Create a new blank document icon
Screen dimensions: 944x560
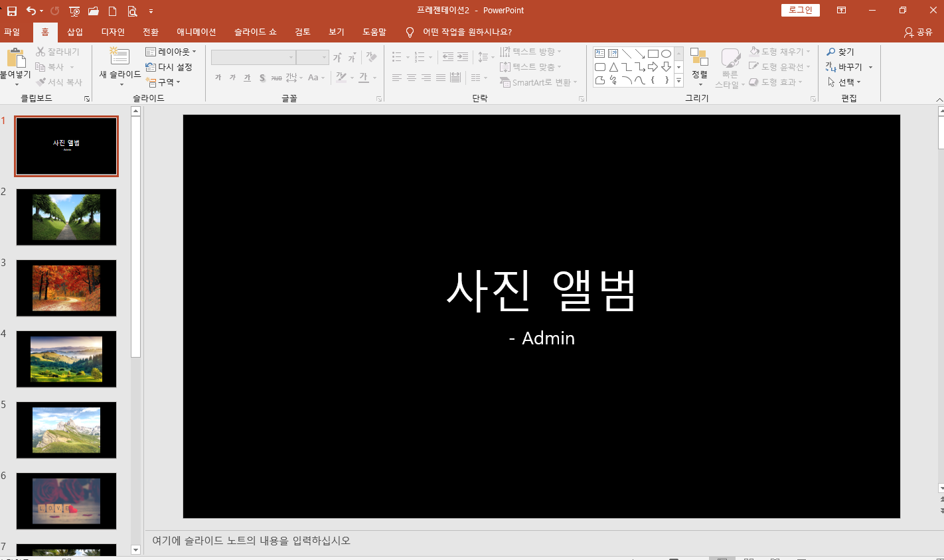tap(113, 11)
